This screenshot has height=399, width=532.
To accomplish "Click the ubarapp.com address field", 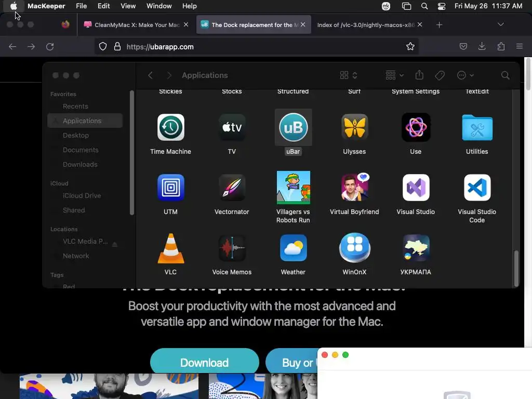I will (x=256, y=46).
